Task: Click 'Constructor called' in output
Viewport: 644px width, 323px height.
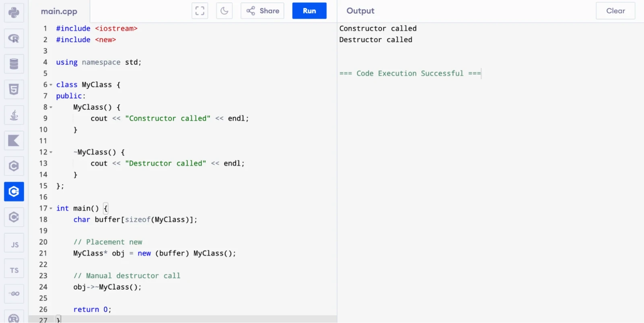Action: click(378, 29)
